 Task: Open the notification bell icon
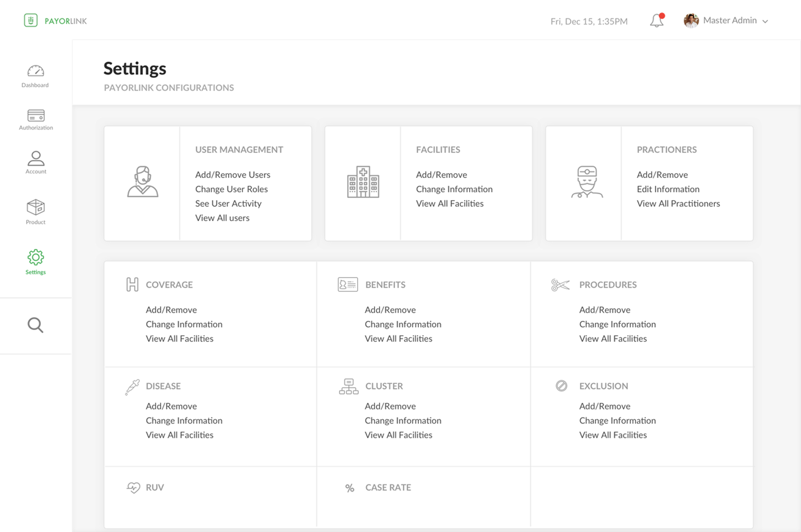[657, 20]
